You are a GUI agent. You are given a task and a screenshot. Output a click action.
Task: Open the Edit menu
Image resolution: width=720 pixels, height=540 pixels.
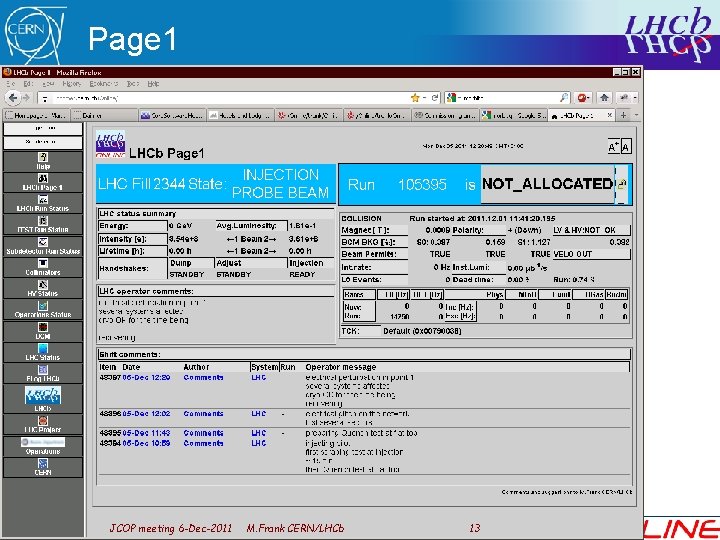tap(28, 84)
